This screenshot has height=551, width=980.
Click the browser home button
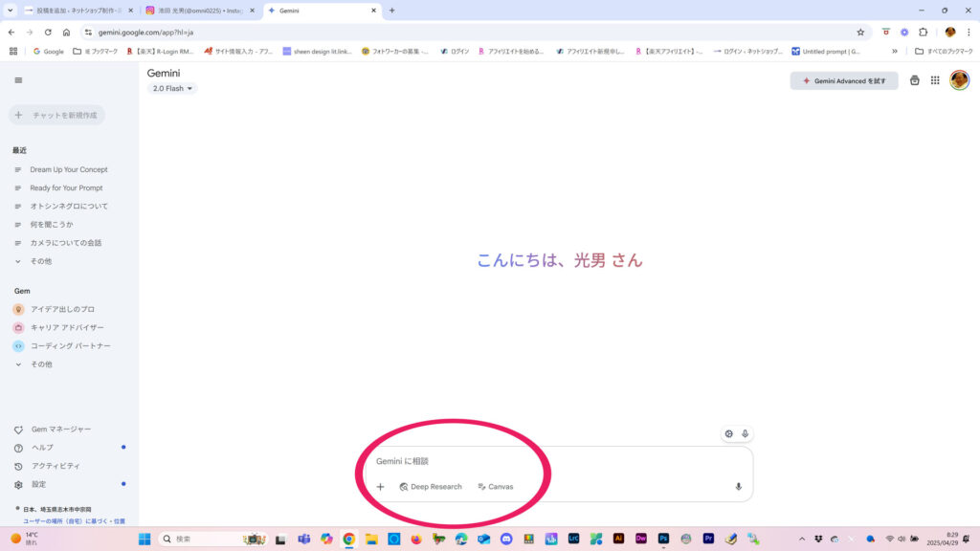[x=66, y=33]
